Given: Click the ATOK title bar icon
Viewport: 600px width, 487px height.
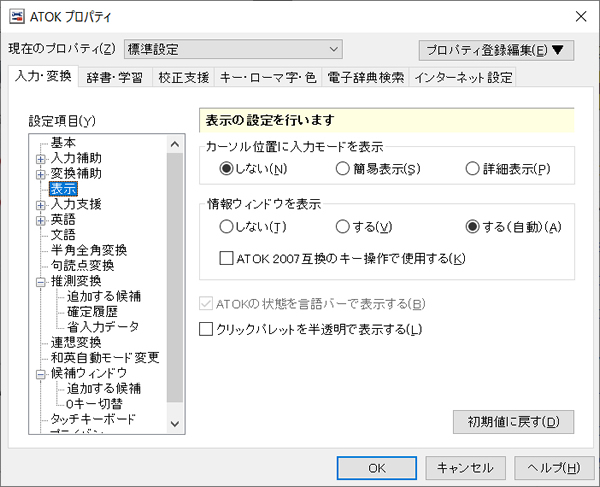Looking at the screenshot, I should point(17,16).
